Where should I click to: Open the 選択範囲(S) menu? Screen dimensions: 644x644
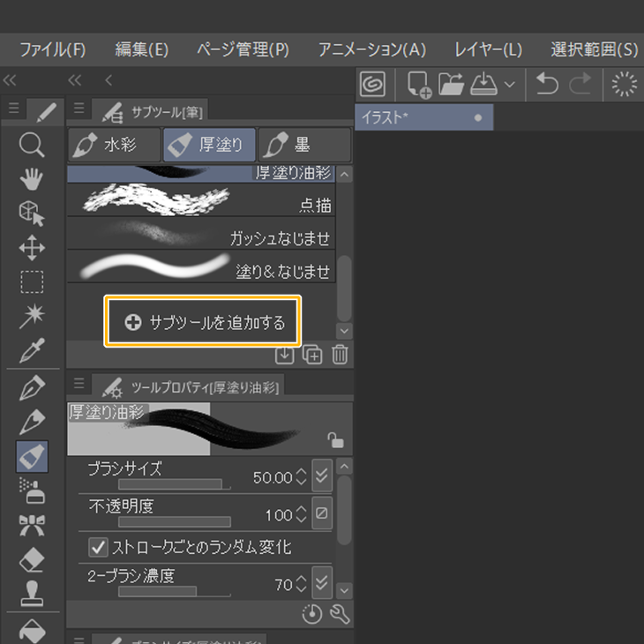click(x=595, y=49)
